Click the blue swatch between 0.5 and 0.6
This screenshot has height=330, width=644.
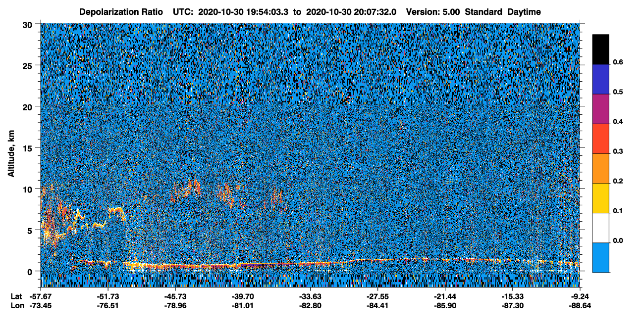click(x=600, y=79)
